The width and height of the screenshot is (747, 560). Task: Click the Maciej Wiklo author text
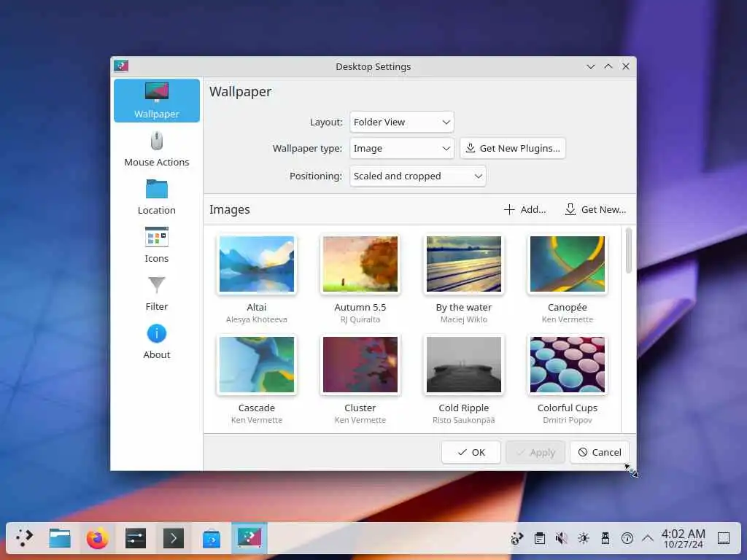(x=463, y=319)
